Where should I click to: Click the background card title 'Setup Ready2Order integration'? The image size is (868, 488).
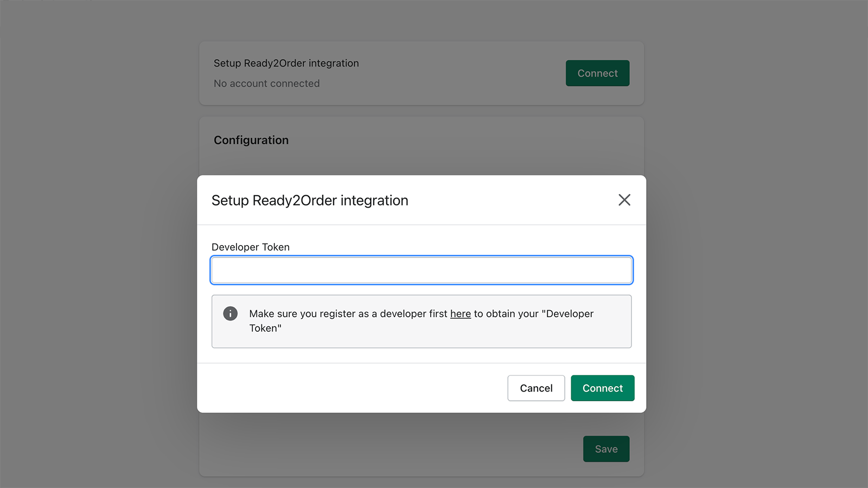coord(286,63)
